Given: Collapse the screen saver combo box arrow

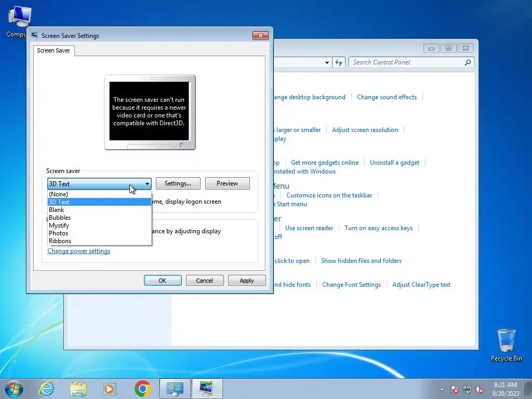Looking at the screenshot, I should 147,183.
